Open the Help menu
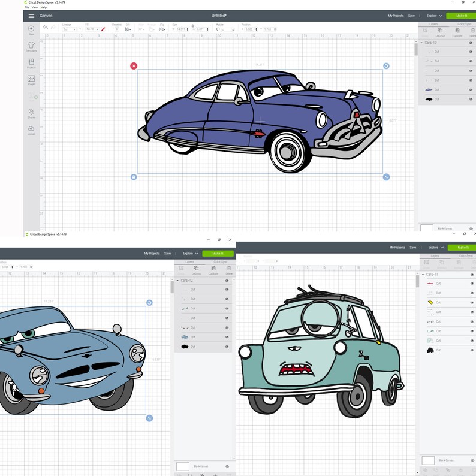This screenshot has width=476, height=476. (44, 7)
